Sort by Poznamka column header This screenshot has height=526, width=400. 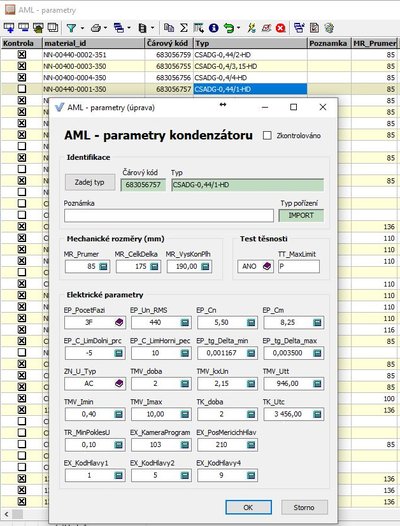click(x=329, y=43)
